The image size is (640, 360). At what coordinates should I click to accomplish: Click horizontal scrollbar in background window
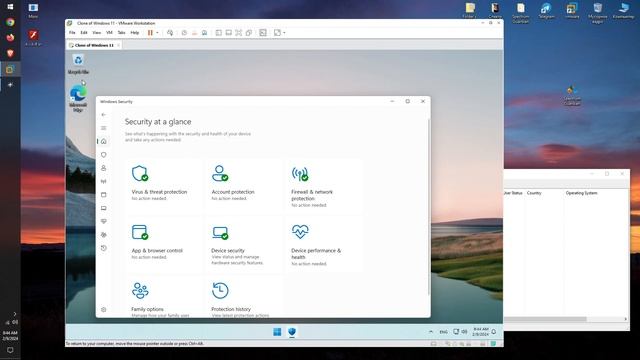(545, 319)
